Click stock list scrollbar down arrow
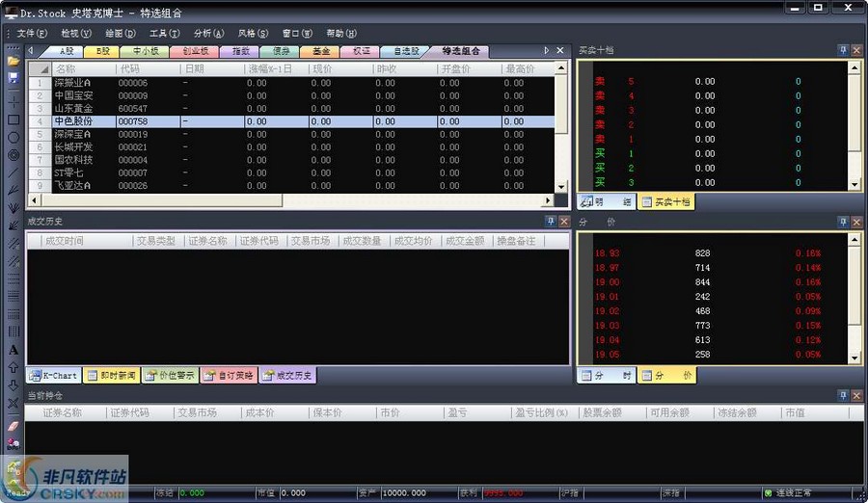This screenshot has width=868, height=503. (560, 187)
